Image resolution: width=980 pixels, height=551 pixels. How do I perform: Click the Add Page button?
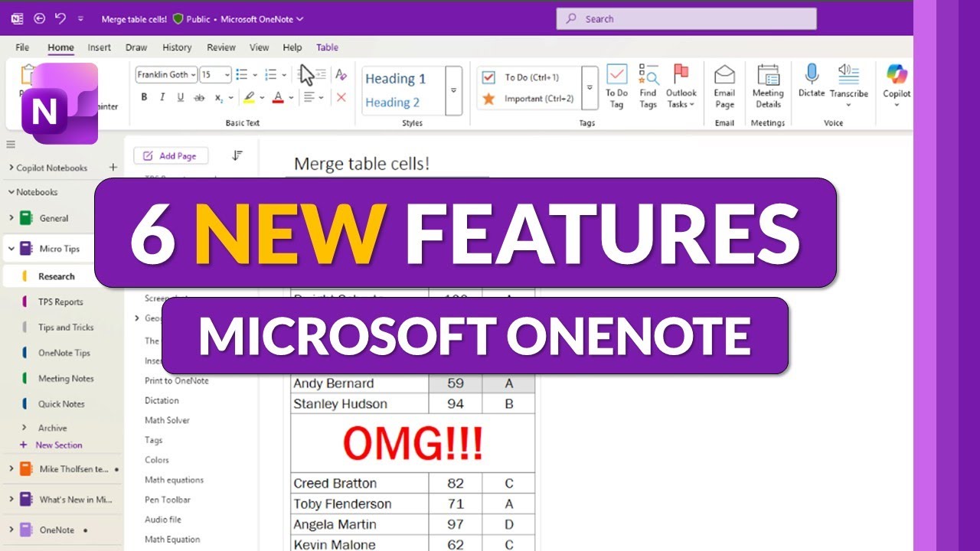click(171, 155)
